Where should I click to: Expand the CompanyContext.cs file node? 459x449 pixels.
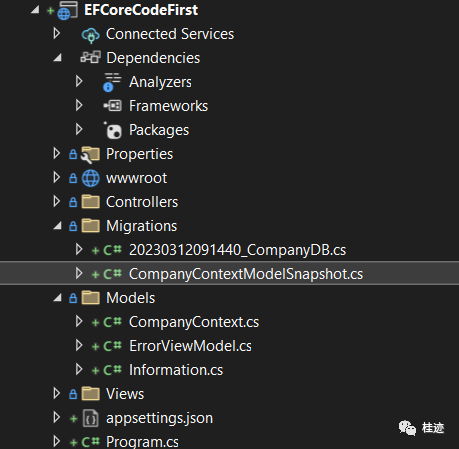[x=79, y=321]
